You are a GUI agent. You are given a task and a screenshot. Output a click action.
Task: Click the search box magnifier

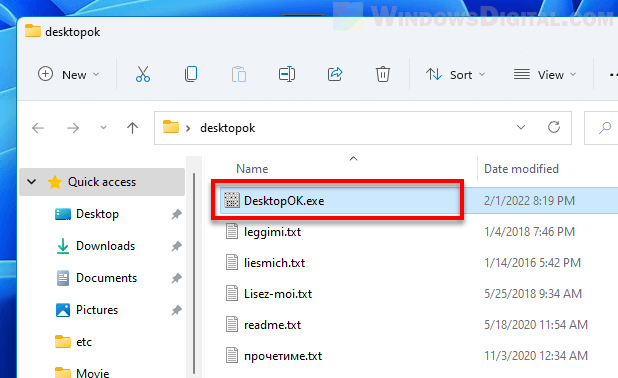[x=605, y=128]
